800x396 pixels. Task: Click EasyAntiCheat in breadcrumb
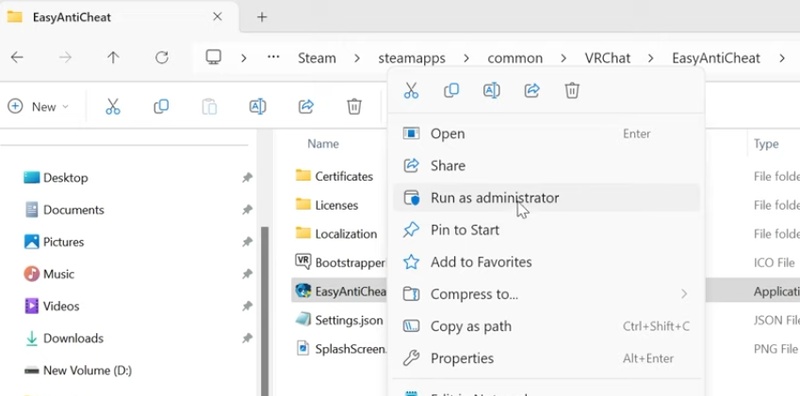tap(716, 58)
